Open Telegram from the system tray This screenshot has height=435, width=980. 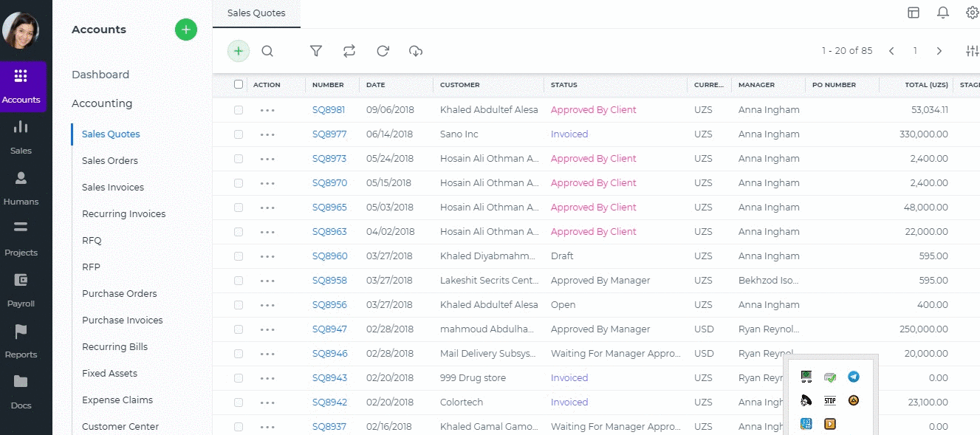[854, 377]
